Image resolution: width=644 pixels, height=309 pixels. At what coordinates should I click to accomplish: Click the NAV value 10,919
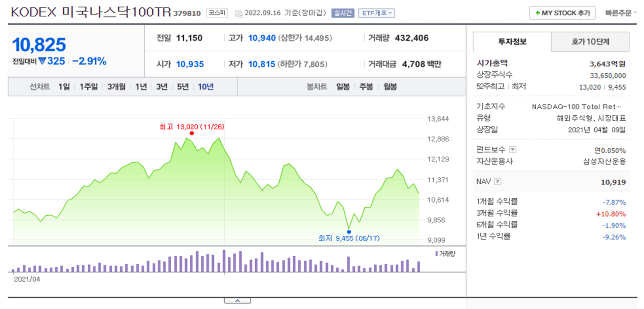(613, 182)
